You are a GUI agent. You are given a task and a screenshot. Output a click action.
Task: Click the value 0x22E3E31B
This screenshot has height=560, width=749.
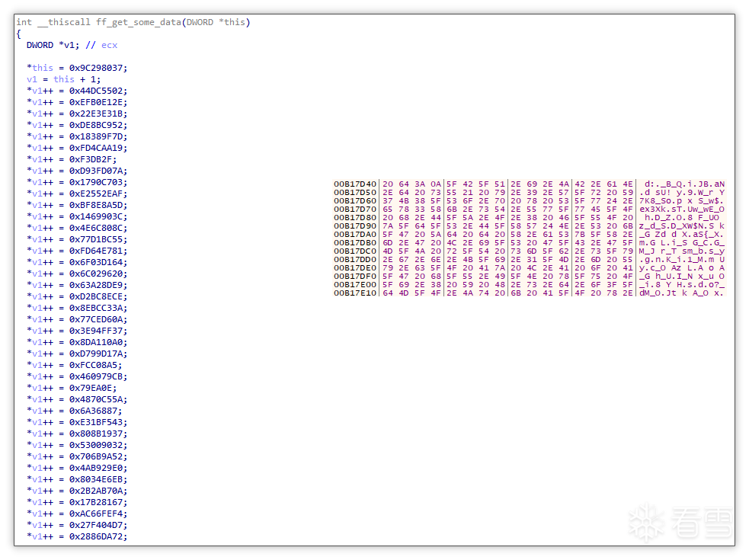click(95, 114)
